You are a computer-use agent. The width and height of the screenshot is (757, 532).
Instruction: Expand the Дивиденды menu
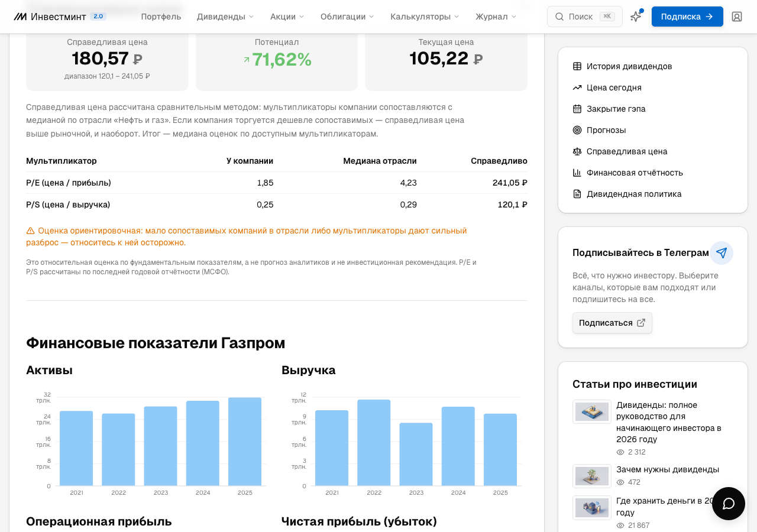click(225, 17)
